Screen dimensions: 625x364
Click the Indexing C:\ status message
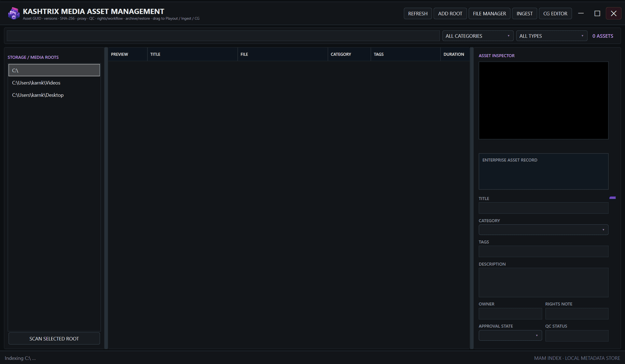click(x=20, y=358)
